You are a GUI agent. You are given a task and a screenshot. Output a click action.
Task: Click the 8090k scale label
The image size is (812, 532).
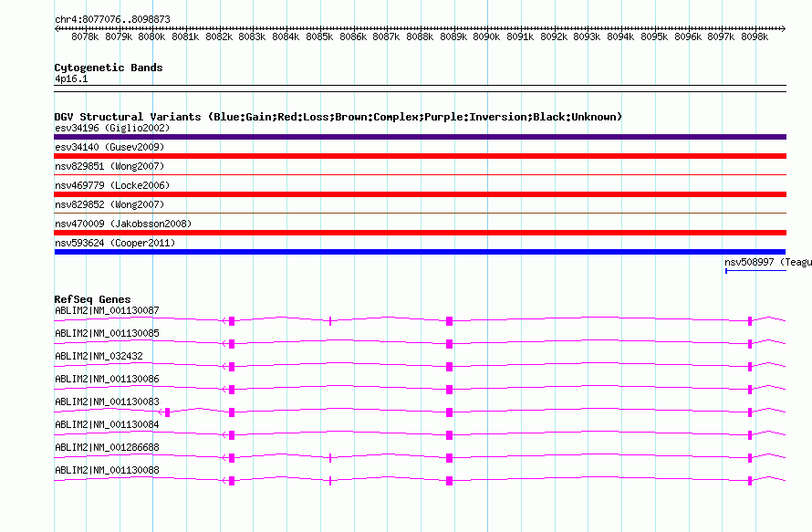[486, 37]
